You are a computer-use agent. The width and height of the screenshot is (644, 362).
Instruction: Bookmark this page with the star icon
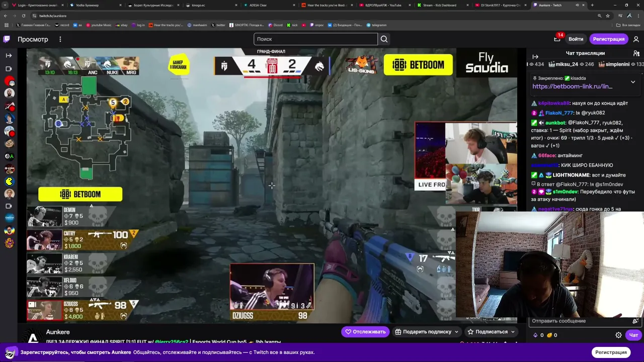coord(608,16)
